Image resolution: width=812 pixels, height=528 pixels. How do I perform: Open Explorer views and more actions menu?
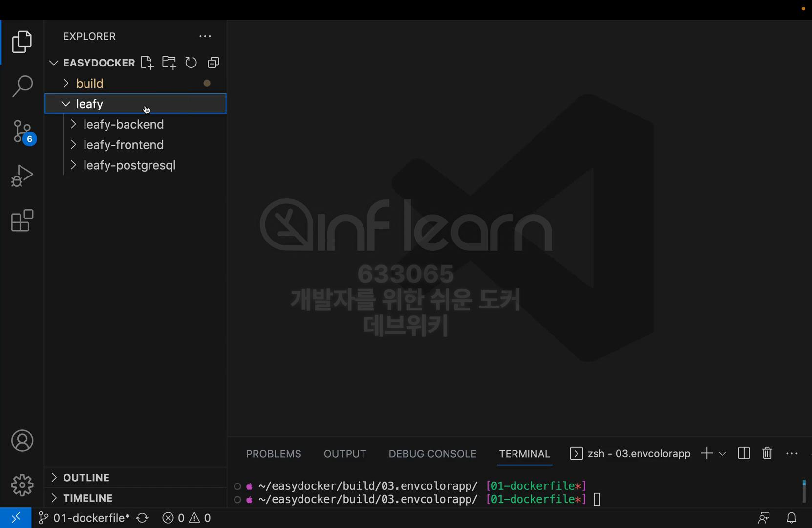pyautogui.click(x=205, y=36)
